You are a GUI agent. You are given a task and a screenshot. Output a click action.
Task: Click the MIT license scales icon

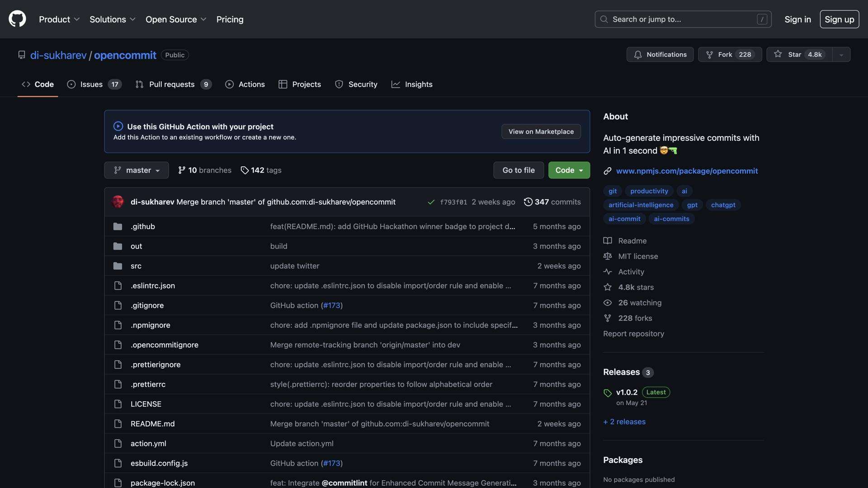[x=607, y=256]
